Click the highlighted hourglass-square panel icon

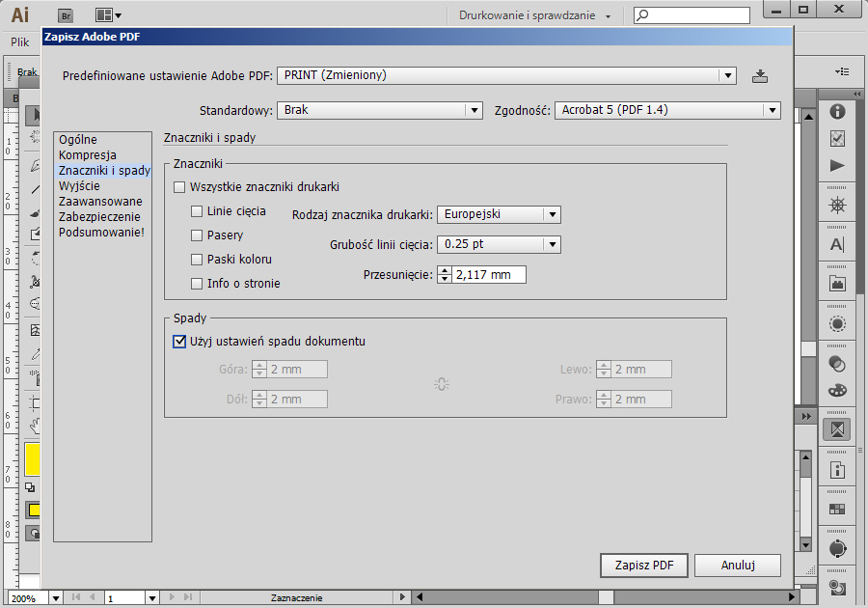(837, 429)
